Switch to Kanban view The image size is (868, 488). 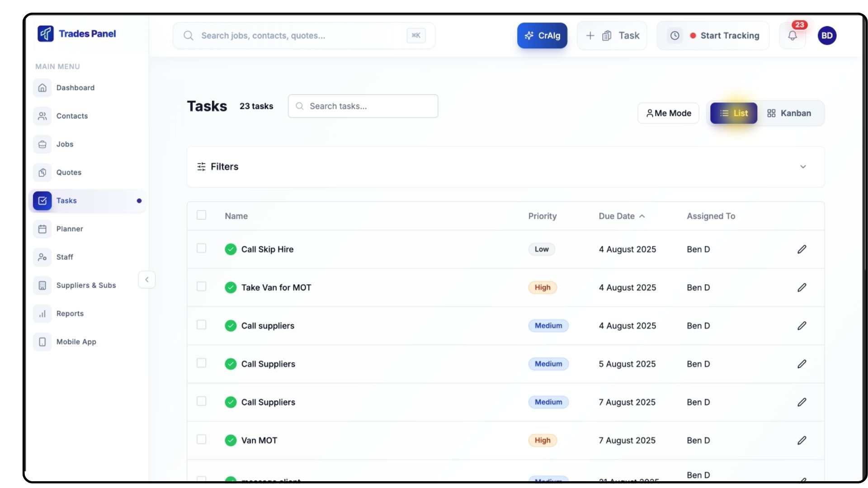coord(789,113)
